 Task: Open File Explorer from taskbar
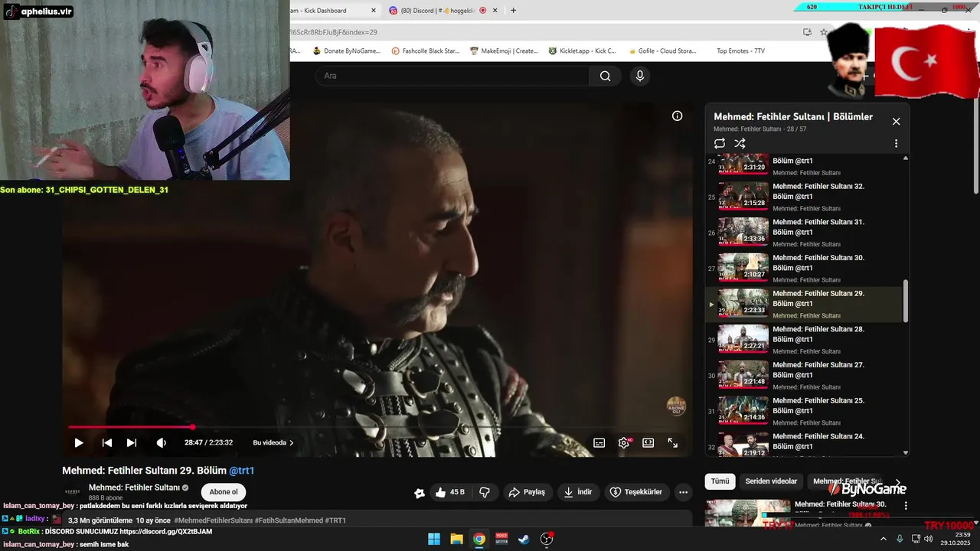tap(456, 539)
